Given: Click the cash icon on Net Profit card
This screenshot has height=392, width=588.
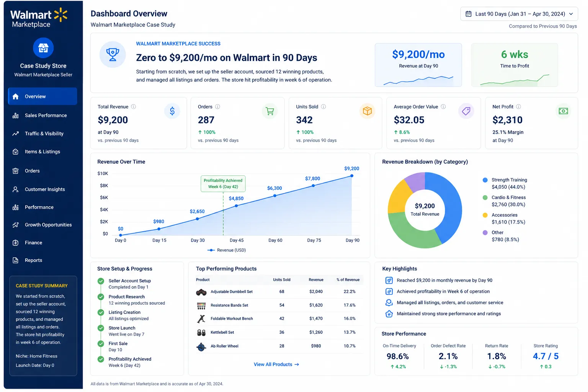Looking at the screenshot, I should (563, 111).
